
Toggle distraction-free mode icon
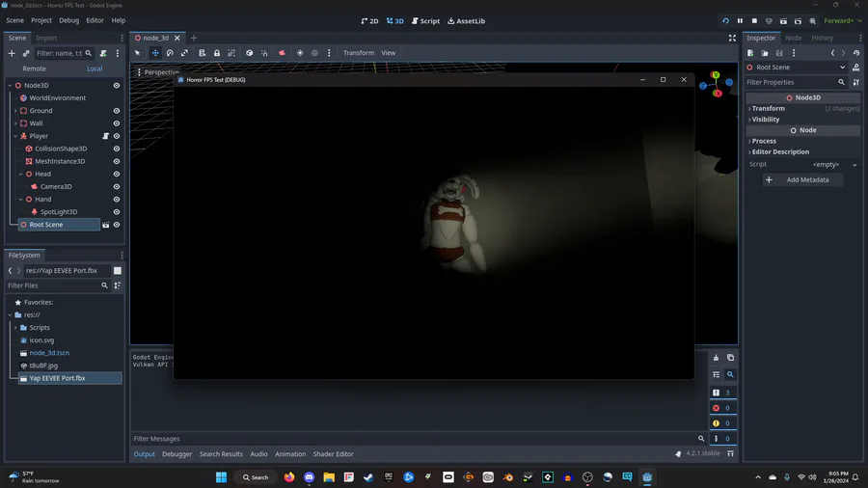732,39
